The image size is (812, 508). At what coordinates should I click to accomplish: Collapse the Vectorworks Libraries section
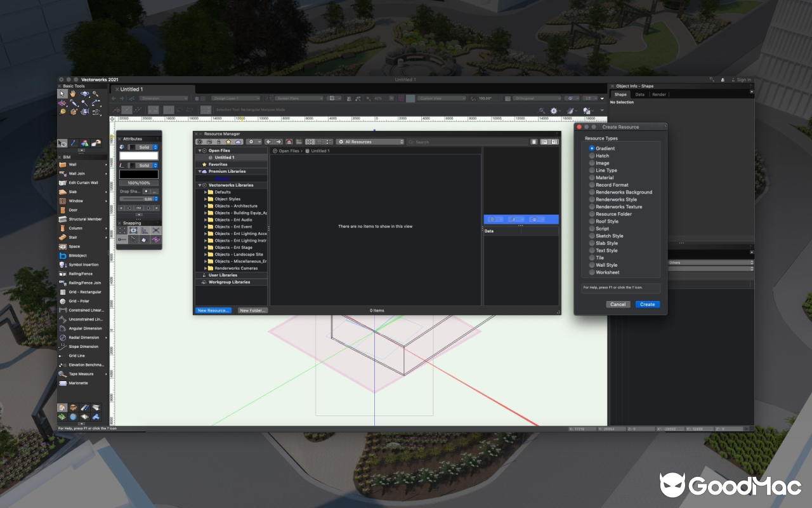[x=200, y=184]
